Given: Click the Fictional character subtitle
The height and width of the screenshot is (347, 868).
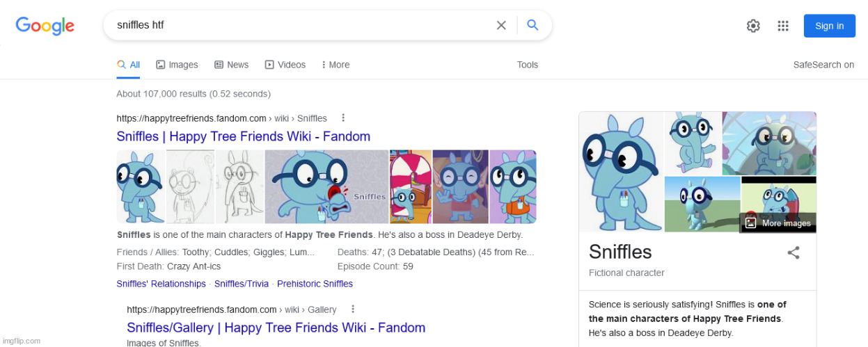Looking at the screenshot, I should point(626,273).
